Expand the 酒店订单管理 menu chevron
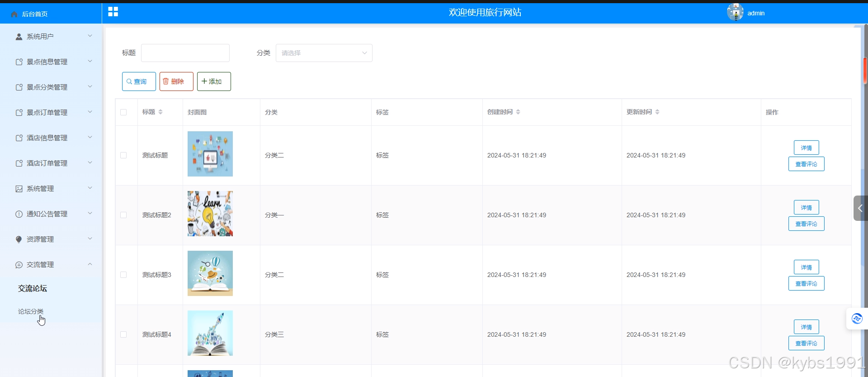 coord(90,162)
